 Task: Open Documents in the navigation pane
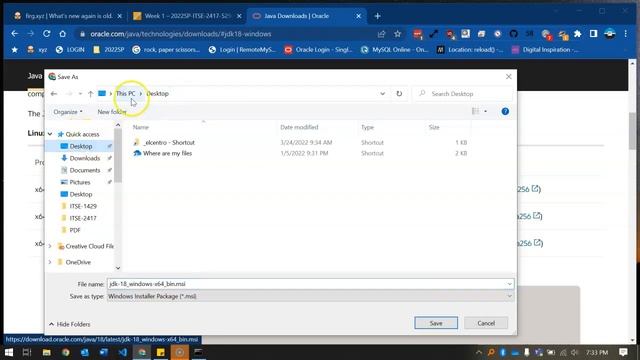tap(84, 170)
